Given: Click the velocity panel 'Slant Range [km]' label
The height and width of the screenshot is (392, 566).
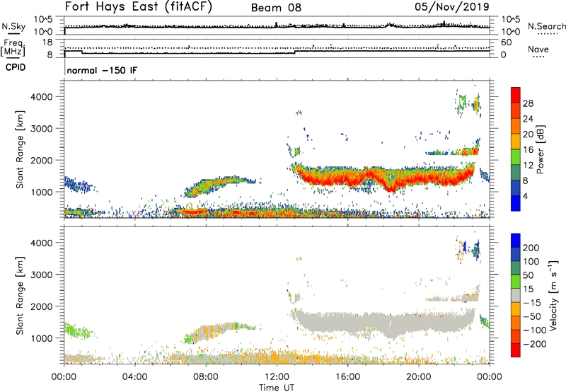Looking at the screenshot, I should 20,296.
